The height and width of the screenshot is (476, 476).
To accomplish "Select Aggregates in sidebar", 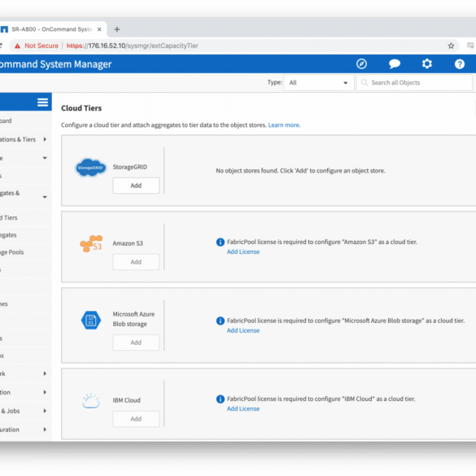I will [8, 235].
